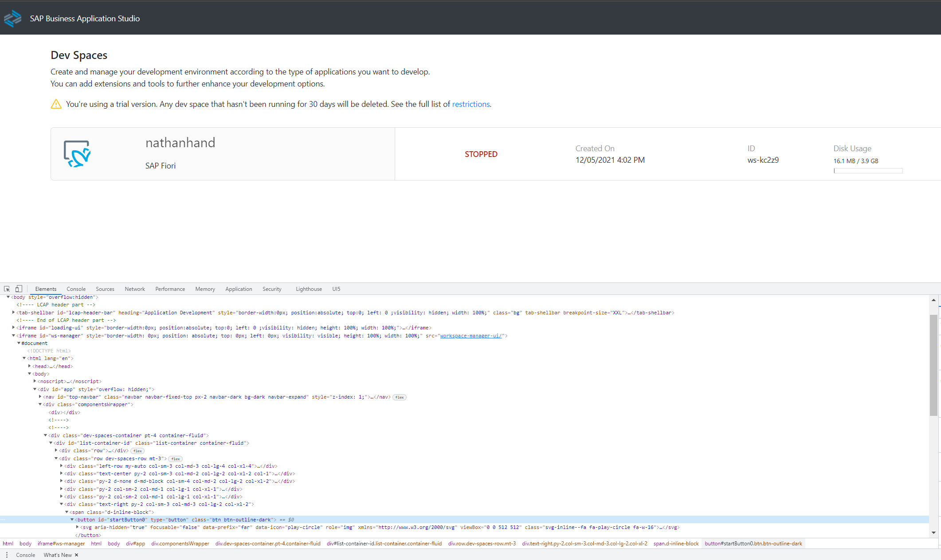
Task: Select the iframe#ws-manager breadcrumb
Action: click(61, 544)
